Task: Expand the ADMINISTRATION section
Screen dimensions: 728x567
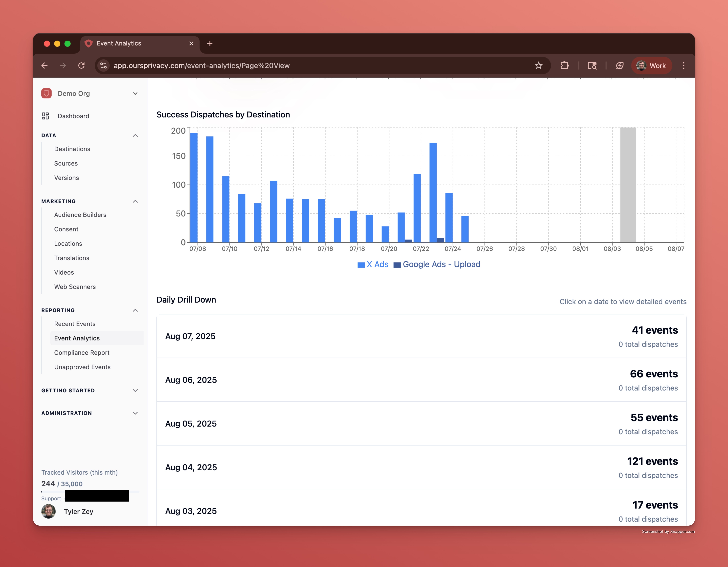Action: tap(135, 413)
